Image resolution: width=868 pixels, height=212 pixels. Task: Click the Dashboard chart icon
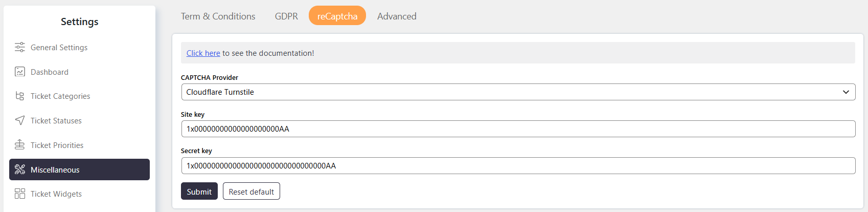point(20,72)
